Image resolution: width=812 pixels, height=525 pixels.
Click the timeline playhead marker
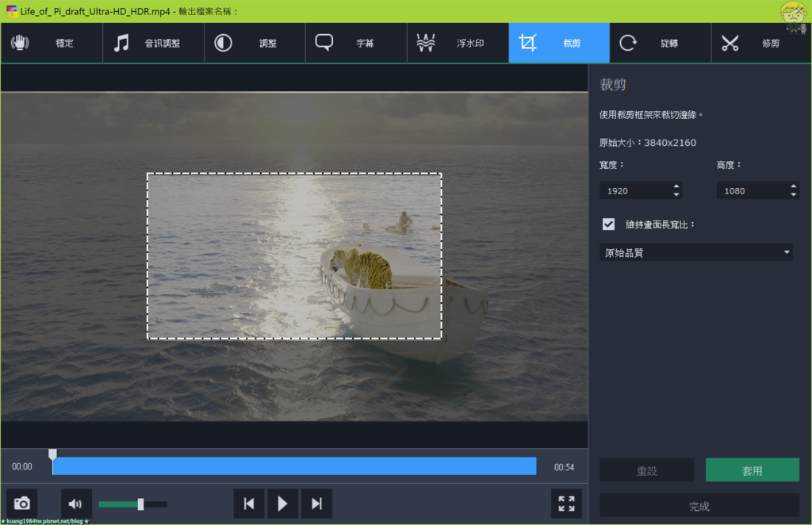click(x=52, y=454)
